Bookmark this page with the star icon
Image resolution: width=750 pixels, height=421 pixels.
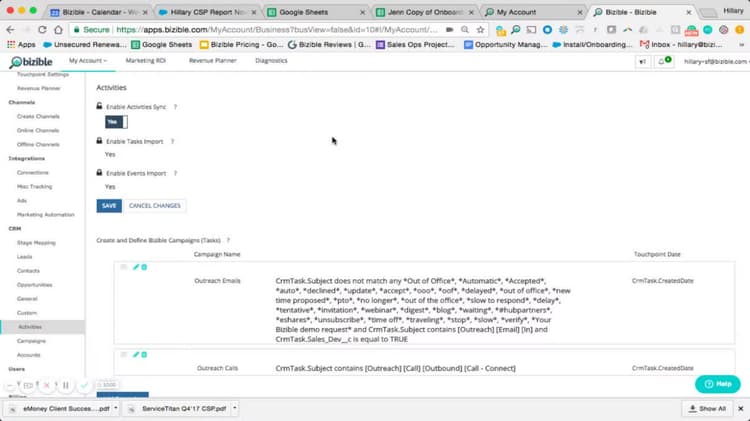[x=480, y=30]
